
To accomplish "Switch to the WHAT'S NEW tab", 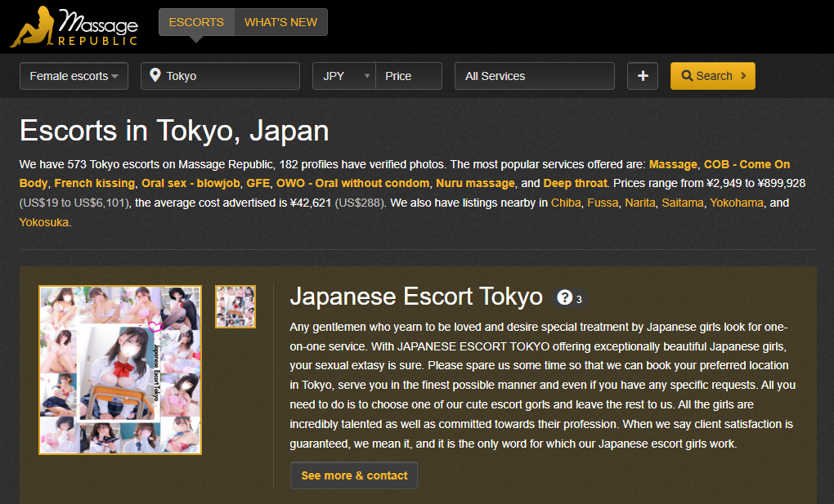I will [x=280, y=22].
